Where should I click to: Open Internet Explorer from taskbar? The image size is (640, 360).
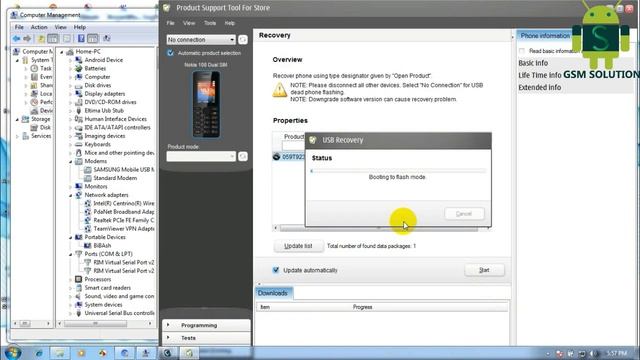(39, 353)
